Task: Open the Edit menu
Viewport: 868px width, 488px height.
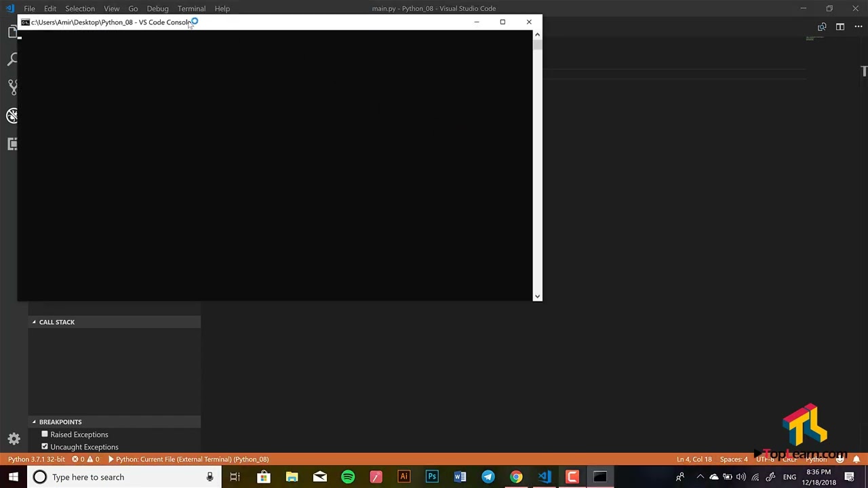Action: coord(50,8)
